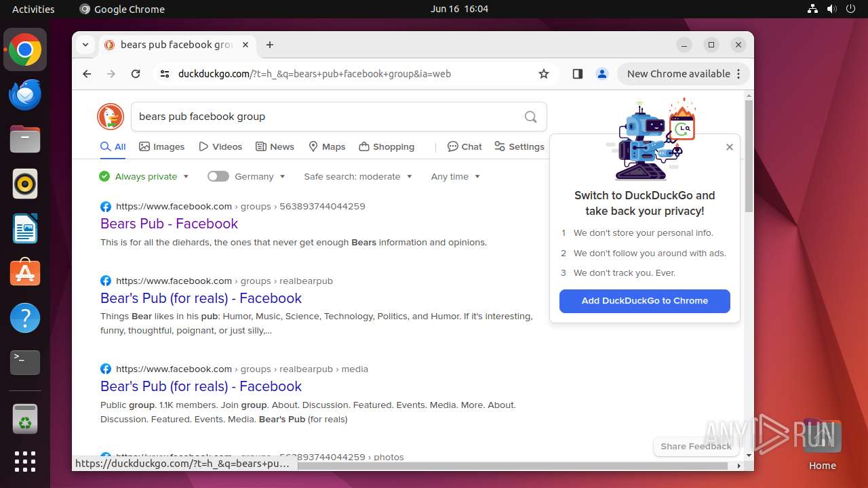Open the Always private dropdown

pyautogui.click(x=144, y=176)
